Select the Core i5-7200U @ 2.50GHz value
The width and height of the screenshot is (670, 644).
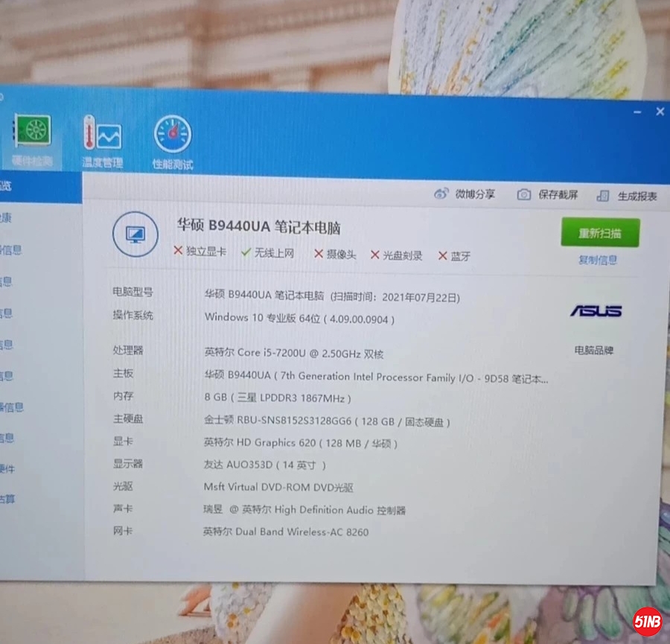pos(294,354)
